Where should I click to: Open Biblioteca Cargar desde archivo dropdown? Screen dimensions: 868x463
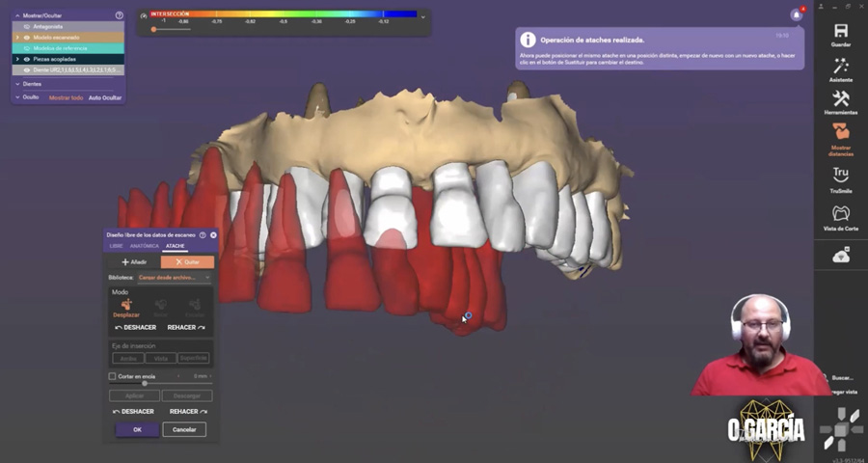174,278
